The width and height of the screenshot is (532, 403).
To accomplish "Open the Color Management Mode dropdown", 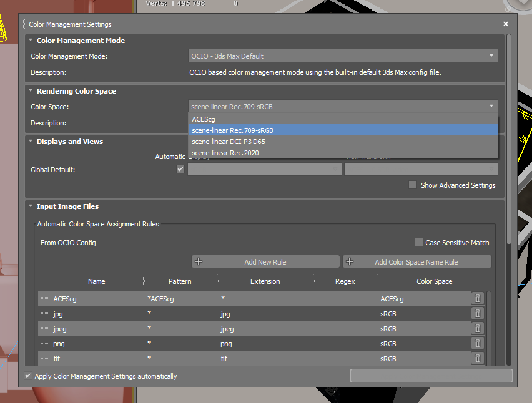I will [343, 56].
